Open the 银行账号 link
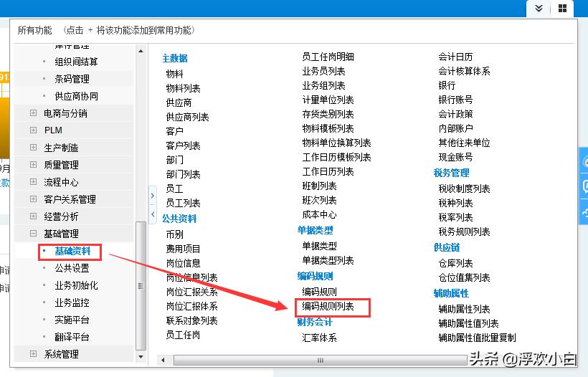588x377 pixels. click(x=455, y=100)
